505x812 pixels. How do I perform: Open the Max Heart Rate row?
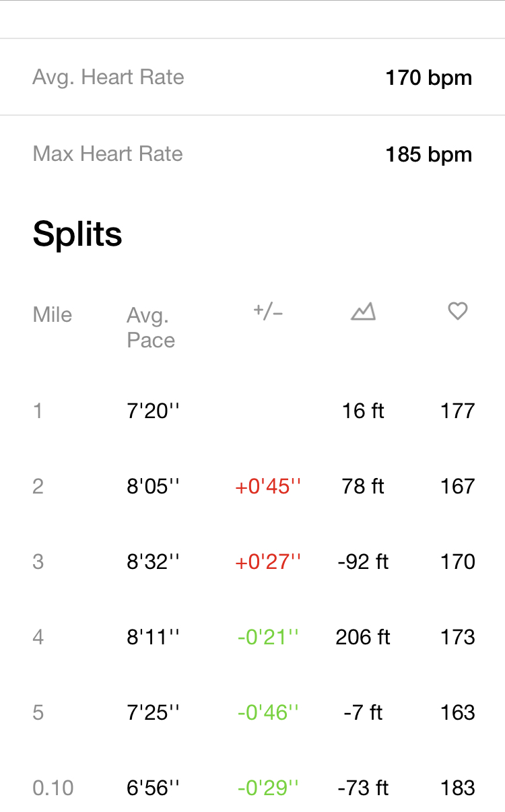click(x=252, y=154)
